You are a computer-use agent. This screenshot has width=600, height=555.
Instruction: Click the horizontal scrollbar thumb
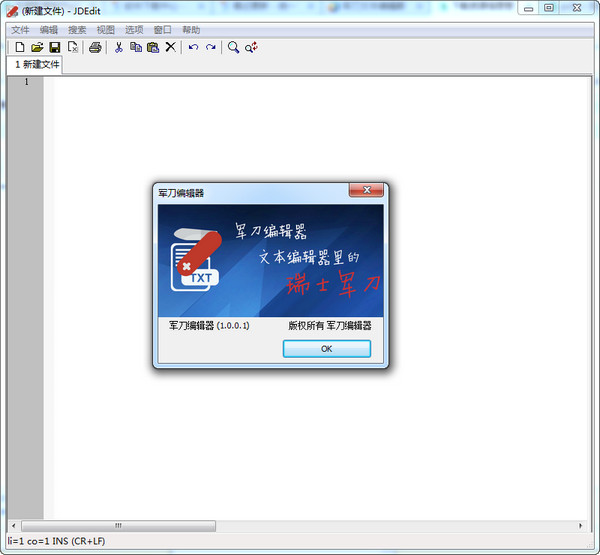[x=118, y=525]
